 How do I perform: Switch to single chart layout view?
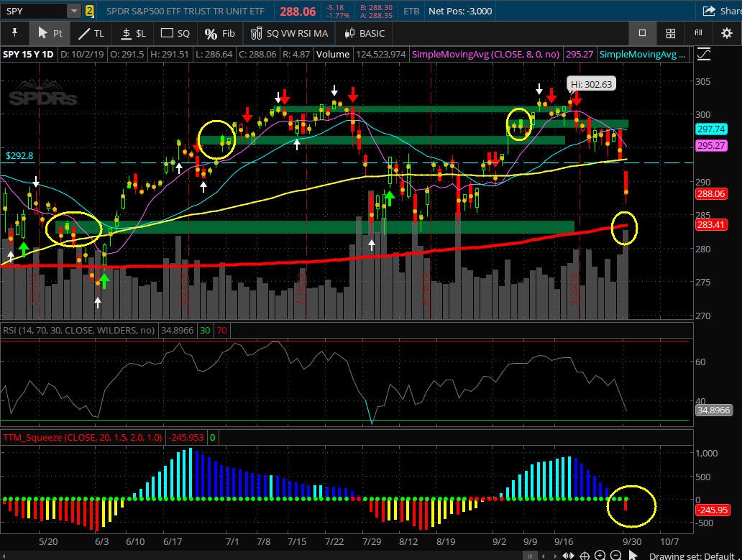tap(642, 33)
